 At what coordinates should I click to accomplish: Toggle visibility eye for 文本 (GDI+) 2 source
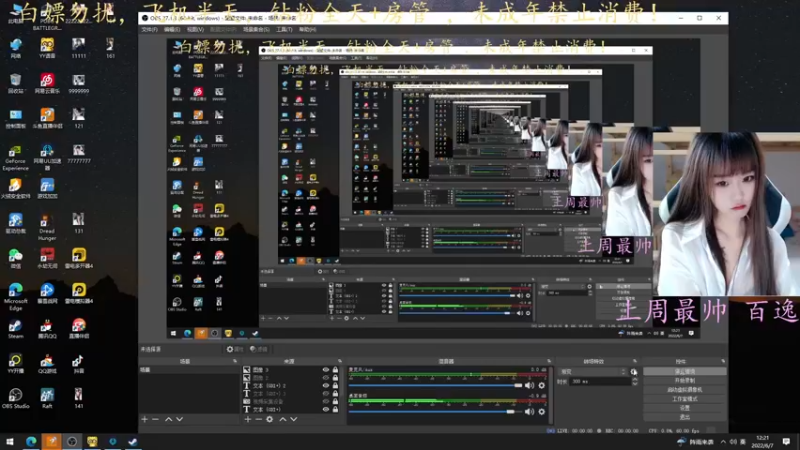point(326,386)
